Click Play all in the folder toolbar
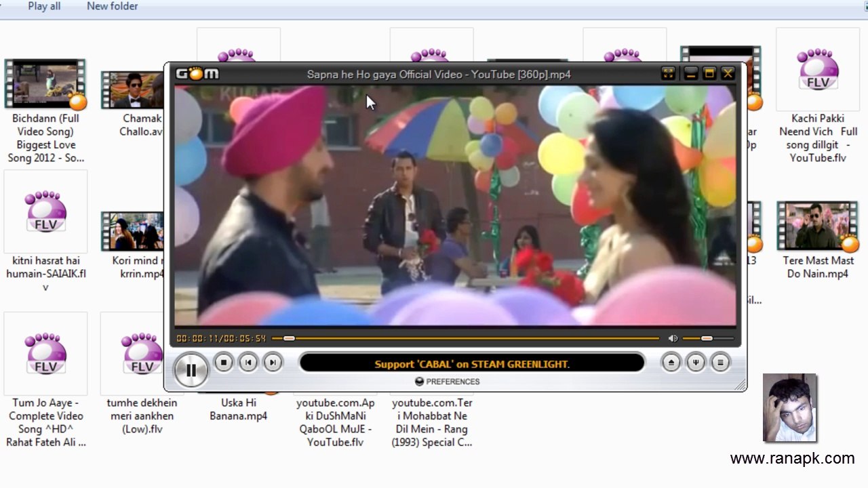 coord(44,6)
